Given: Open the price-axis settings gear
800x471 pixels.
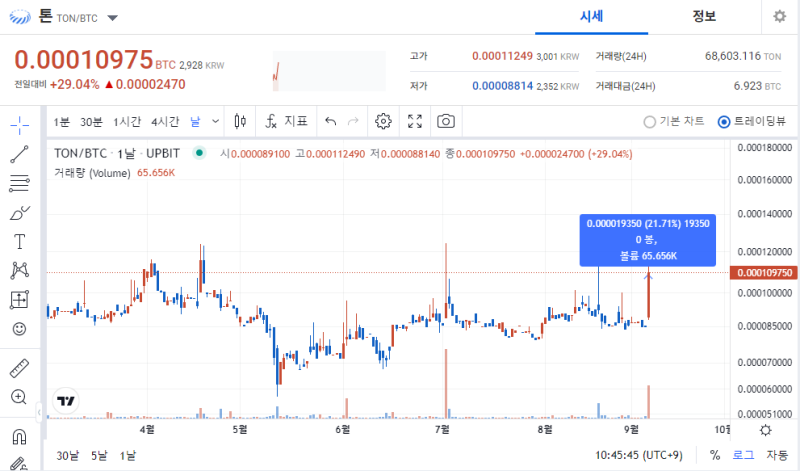Looking at the screenshot, I should click(x=765, y=430).
